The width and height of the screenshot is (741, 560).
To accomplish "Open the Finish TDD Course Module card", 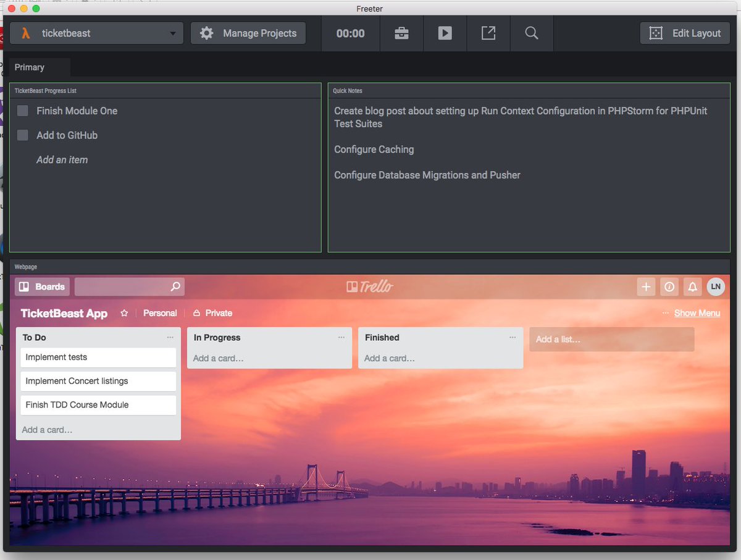I will [x=98, y=405].
